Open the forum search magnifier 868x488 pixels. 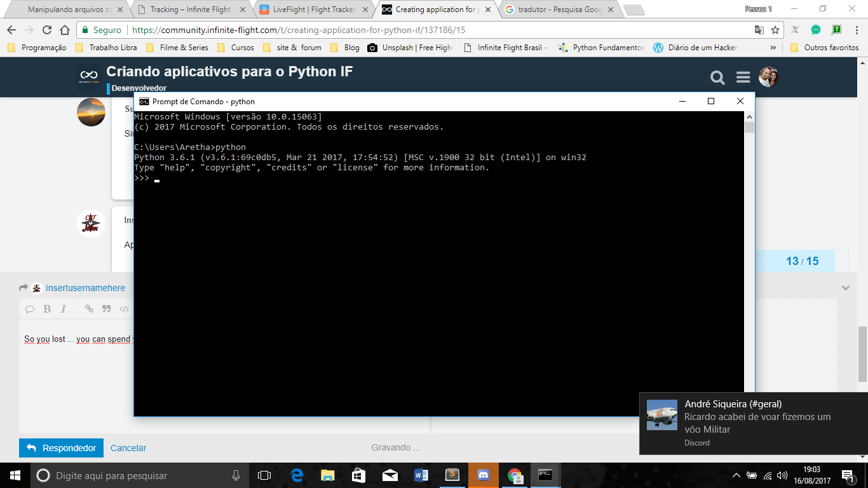(x=717, y=78)
